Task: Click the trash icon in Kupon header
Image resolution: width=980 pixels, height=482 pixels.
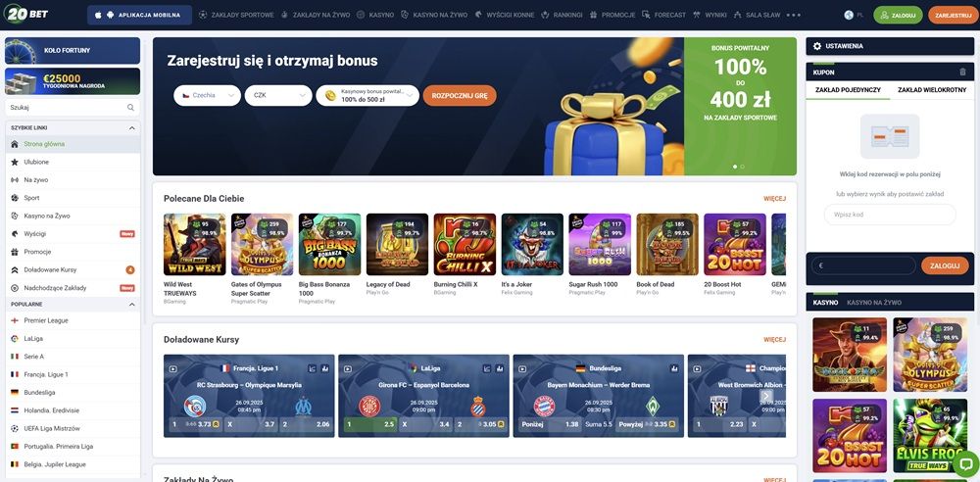Action: pos(962,72)
